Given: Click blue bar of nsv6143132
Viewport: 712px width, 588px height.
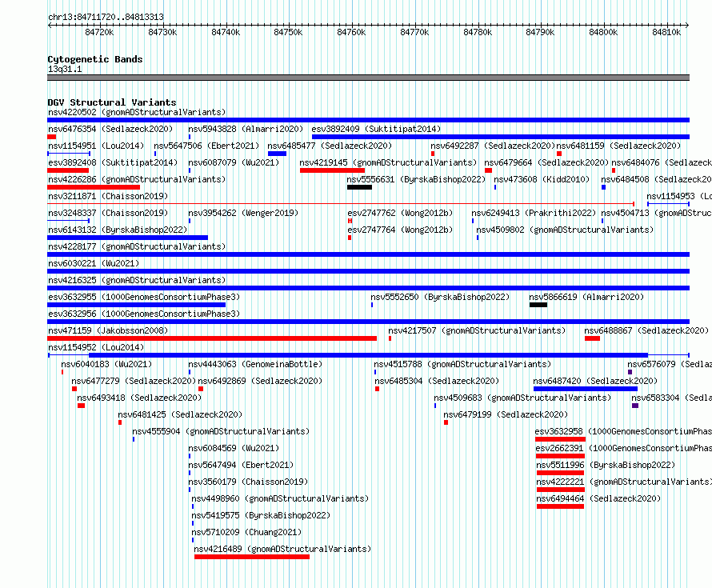Looking at the screenshot, I should click(127, 238).
